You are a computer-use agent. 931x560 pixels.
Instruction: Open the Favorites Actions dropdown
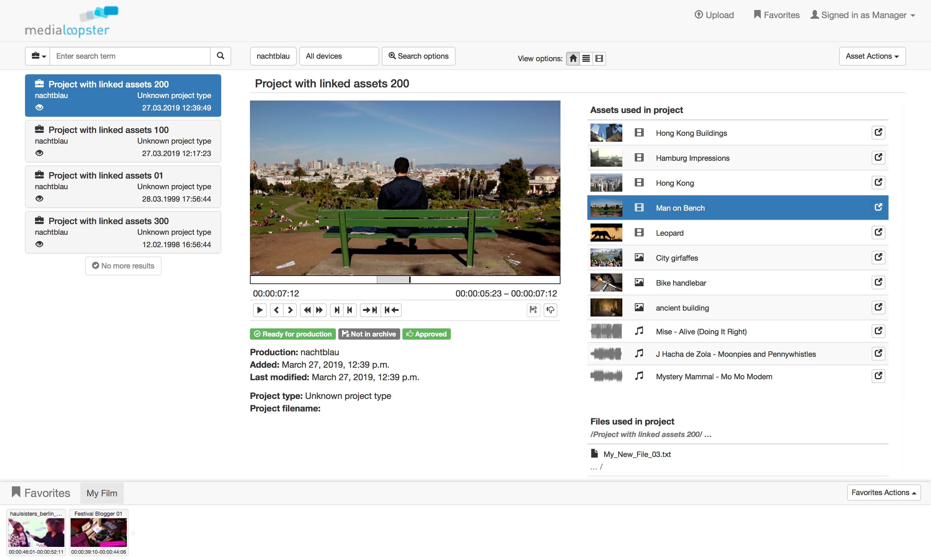pyautogui.click(x=883, y=493)
